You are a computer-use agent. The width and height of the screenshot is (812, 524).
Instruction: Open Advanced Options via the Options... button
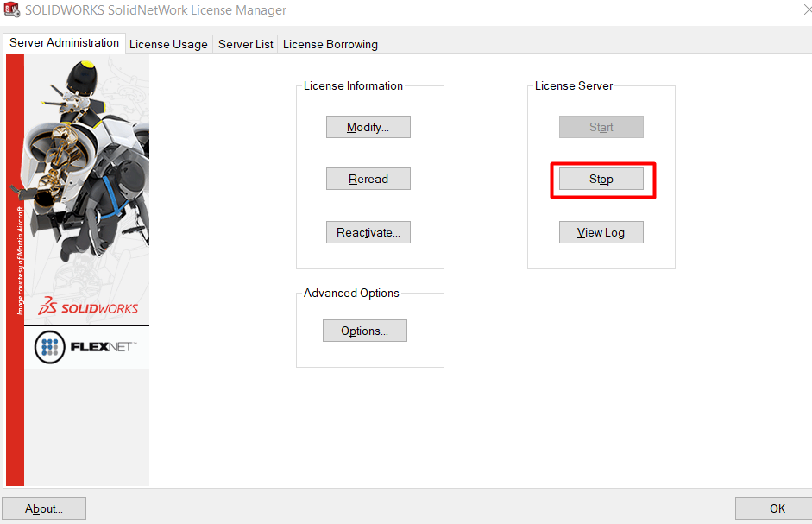[364, 331]
